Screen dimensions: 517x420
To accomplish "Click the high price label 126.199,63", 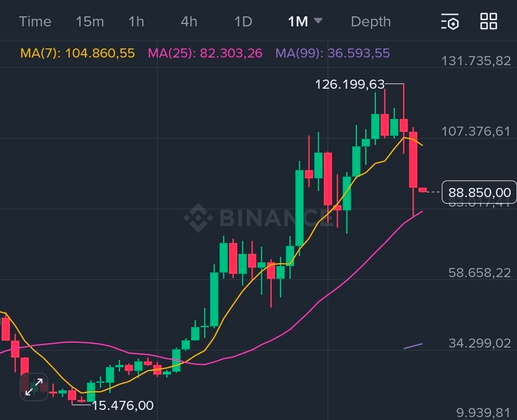I will 350,85.
